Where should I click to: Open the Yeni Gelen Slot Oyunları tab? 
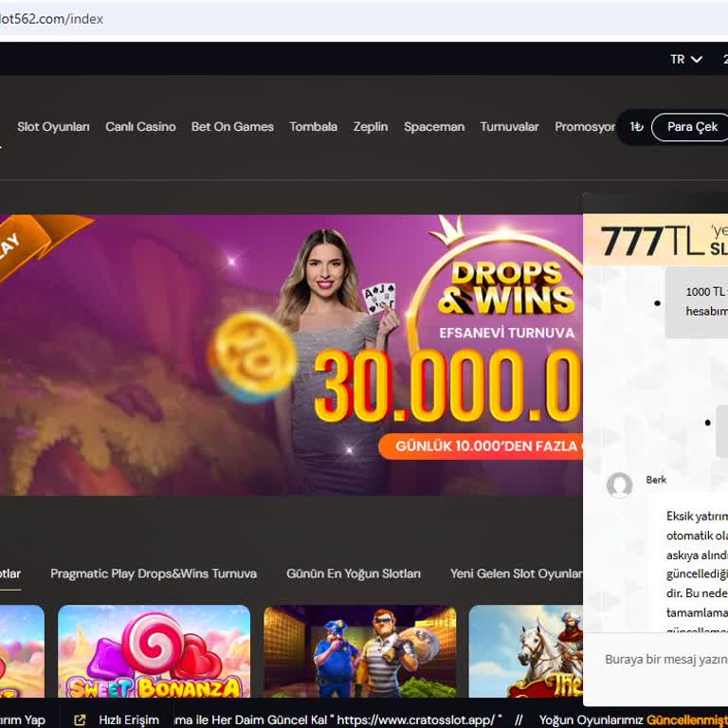[x=517, y=573]
